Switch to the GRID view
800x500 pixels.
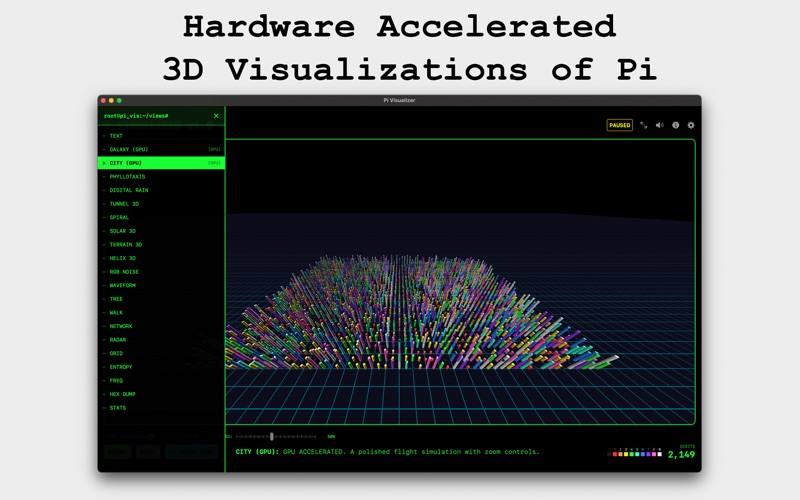pyautogui.click(x=161, y=353)
